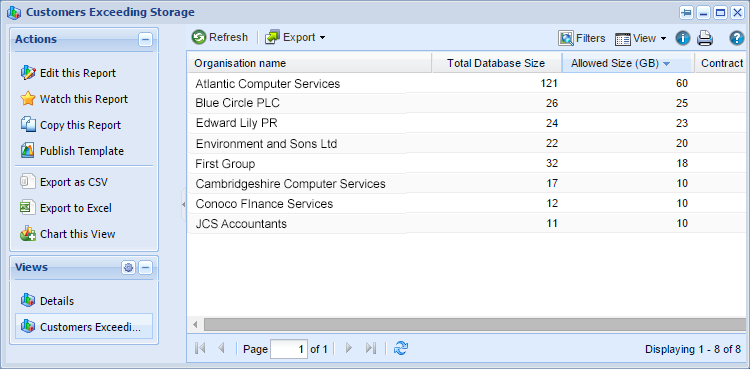Collapse the left sidebar splitter arrow
The image size is (750, 369).
[x=184, y=204]
